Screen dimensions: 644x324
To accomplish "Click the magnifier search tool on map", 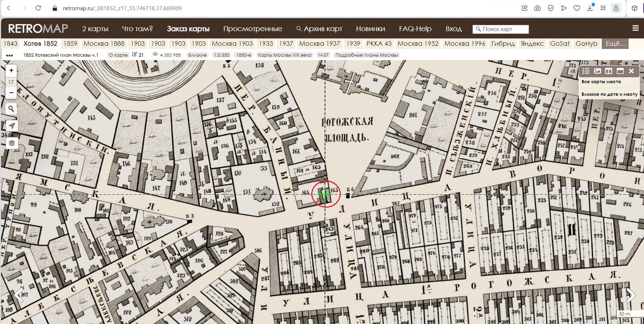I will coord(12,109).
